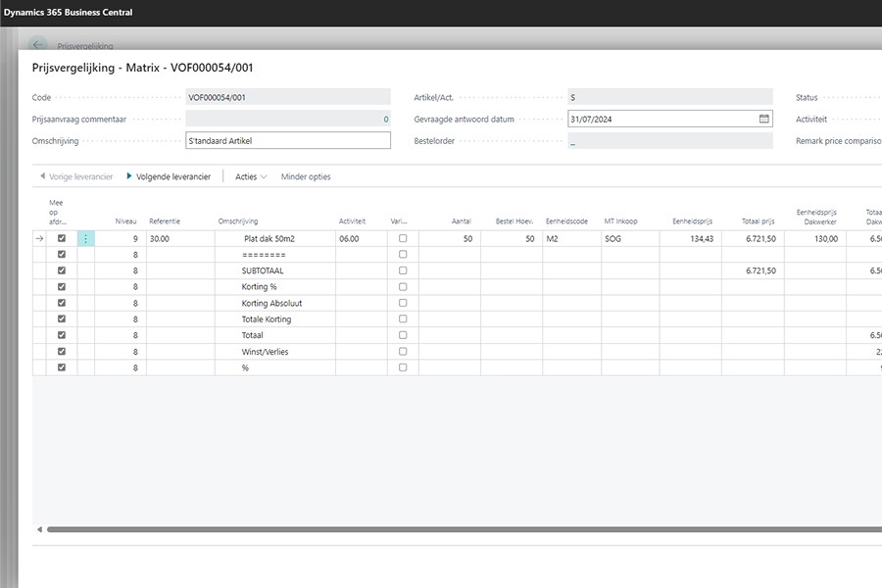Click the Volgende leverancier arrow icon
The width and height of the screenshot is (882, 588).
coord(128,177)
